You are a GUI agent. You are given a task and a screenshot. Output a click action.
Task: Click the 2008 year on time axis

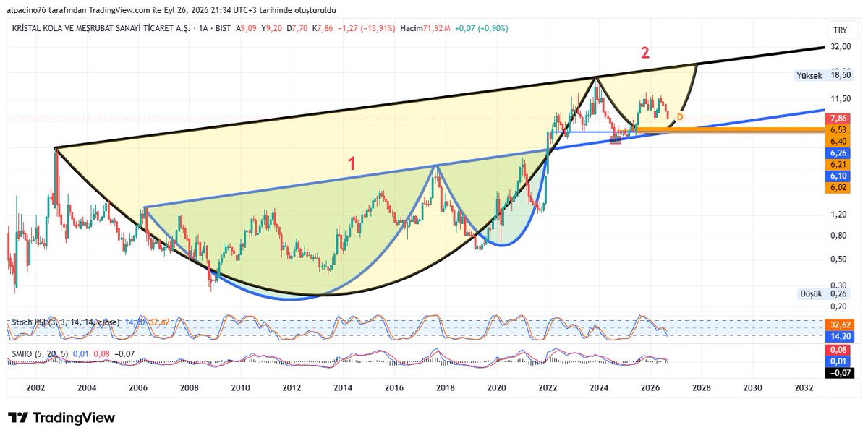click(x=190, y=388)
